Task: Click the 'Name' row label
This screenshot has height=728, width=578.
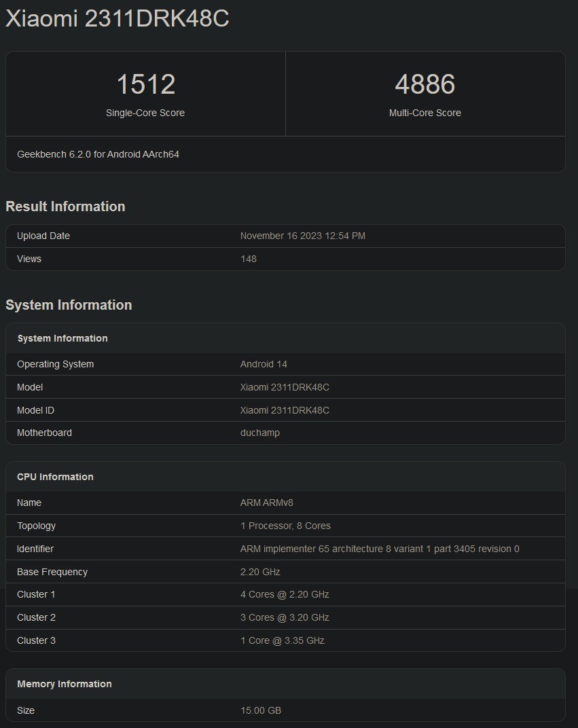Action: [x=29, y=503]
